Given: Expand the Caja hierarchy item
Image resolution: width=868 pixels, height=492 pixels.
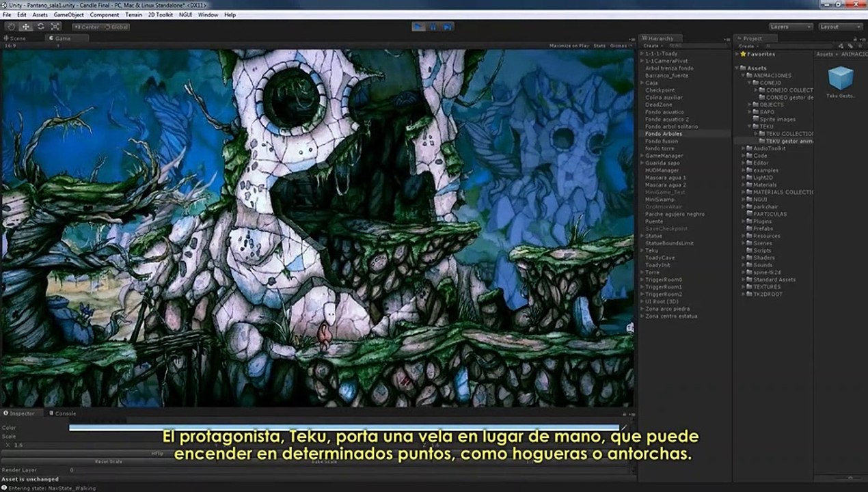Looking at the screenshot, I should coord(642,83).
